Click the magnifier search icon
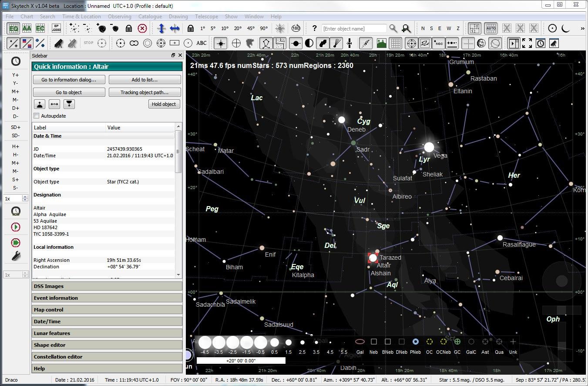The image size is (588, 386). coord(393,28)
